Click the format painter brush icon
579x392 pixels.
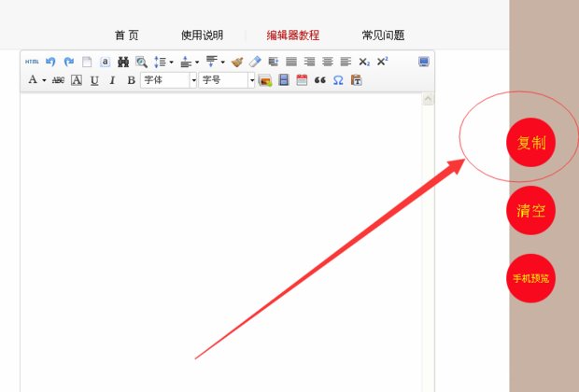(237, 62)
